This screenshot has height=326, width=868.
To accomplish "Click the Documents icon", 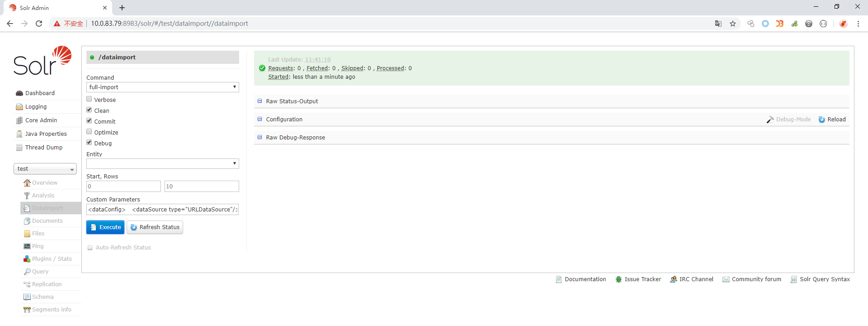I will click(x=27, y=221).
